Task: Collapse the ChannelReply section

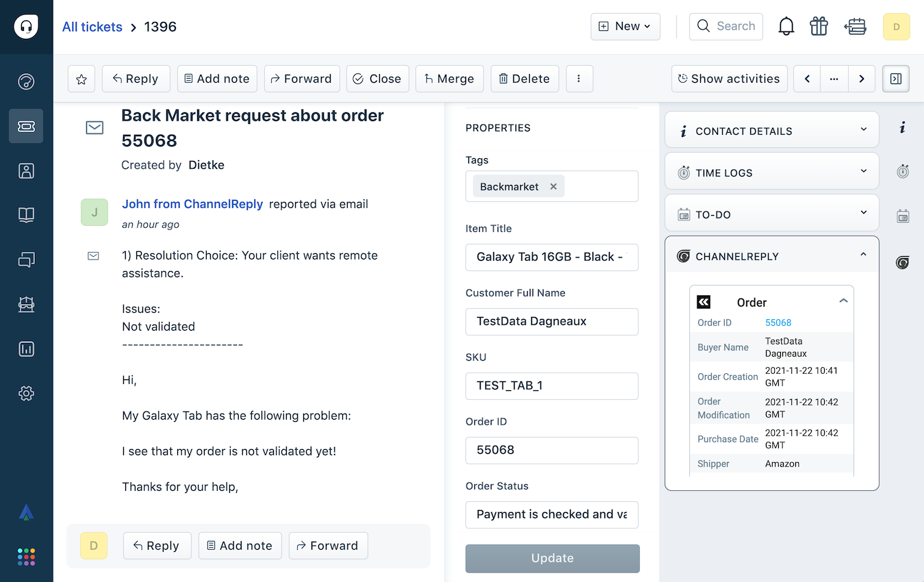Action: pyautogui.click(x=863, y=255)
